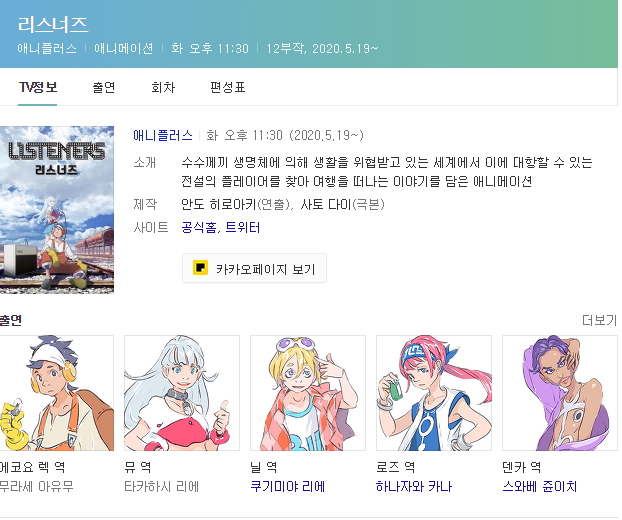This screenshot has width=622, height=520.
Task: Click the blue 애니플러스 channel link
Action: [163, 136]
